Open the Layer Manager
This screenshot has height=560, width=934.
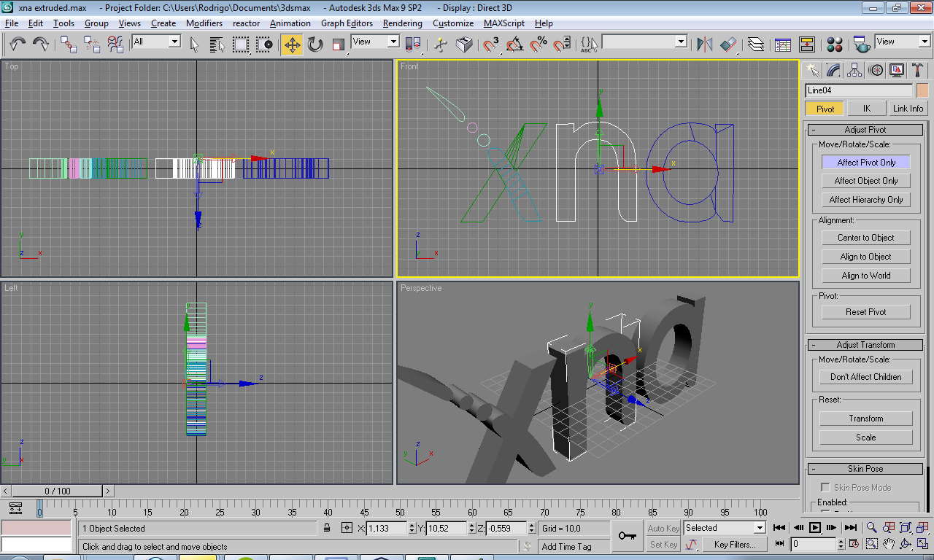[x=756, y=44]
